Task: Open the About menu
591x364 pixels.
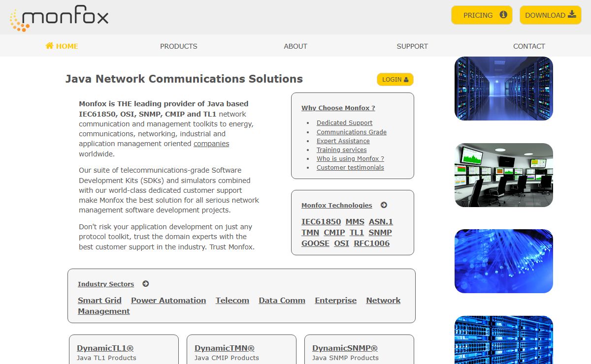Action: click(295, 46)
